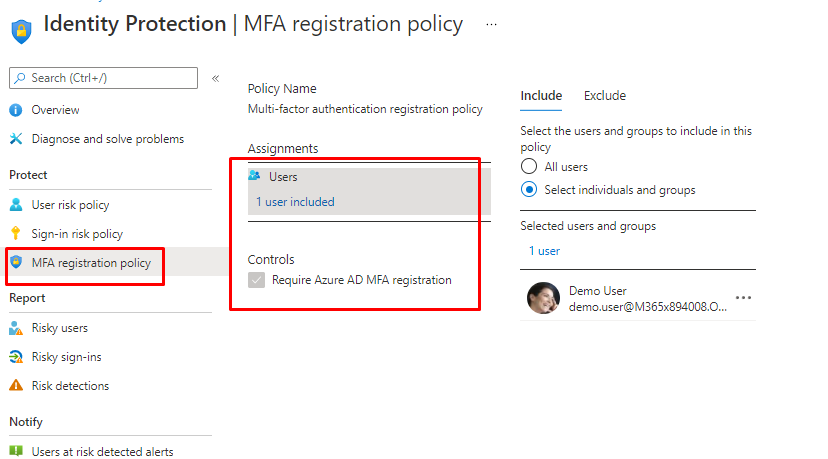Click the Risky users icon
This screenshot has height=459, width=828.
[16, 328]
